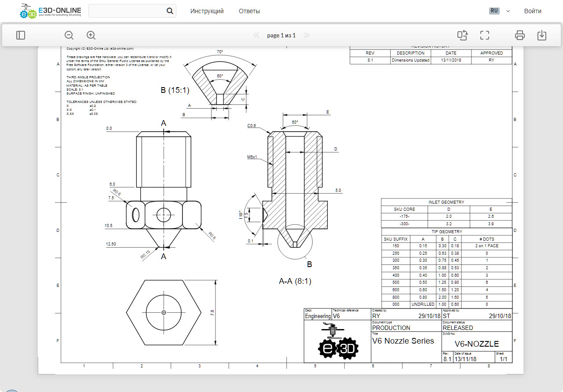The width and height of the screenshot is (563, 392).
Task: Click the search magnifier icon
Action: point(170,11)
